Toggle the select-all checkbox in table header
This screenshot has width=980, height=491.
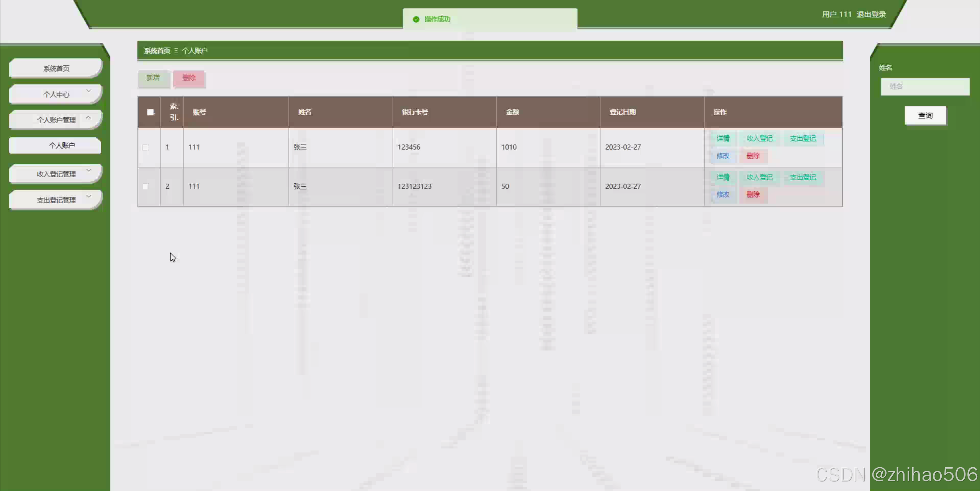point(150,112)
